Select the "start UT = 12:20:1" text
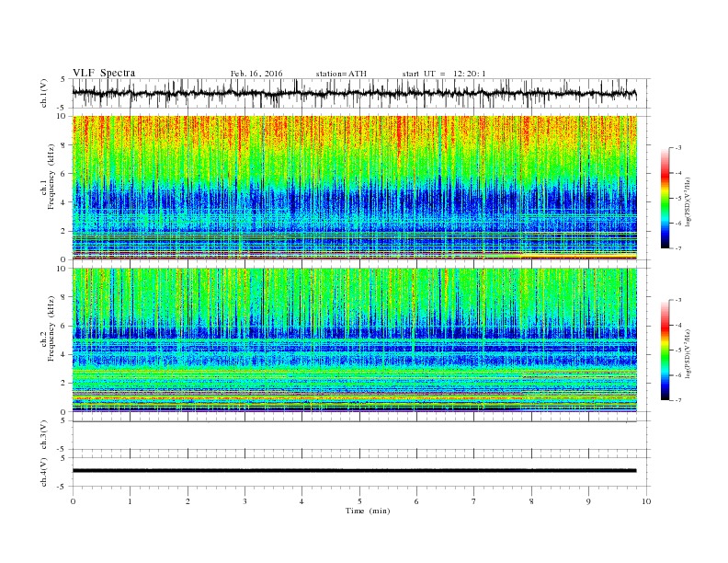Image resolution: width=728 pixels, height=563 pixels. click(444, 74)
